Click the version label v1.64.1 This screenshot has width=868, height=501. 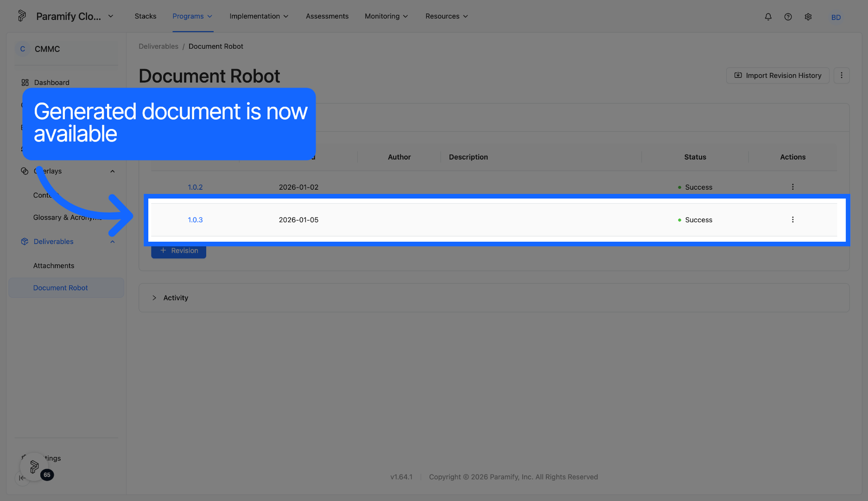click(x=401, y=477)
